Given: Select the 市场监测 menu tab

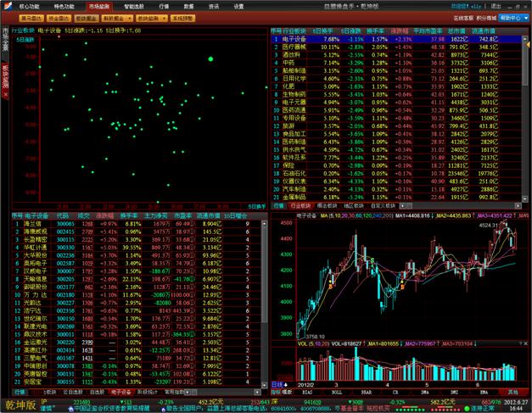Looking at the screenshot, I should (x=99, y=6).
